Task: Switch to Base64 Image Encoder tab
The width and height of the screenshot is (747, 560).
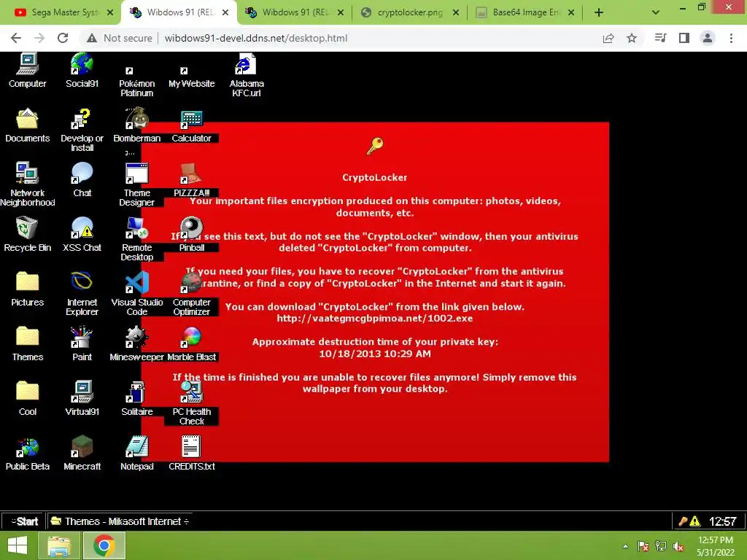Action: point(525,12)
